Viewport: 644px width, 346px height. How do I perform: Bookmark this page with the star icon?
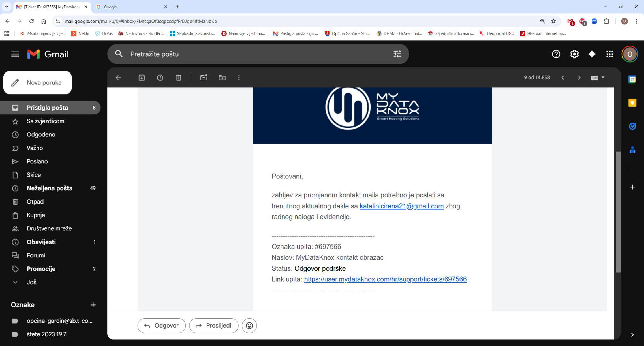[553, 21]
